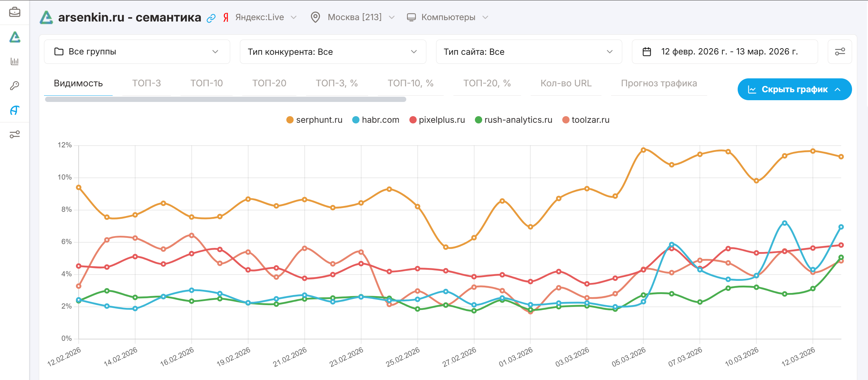Open the sliders settings icon in sidebar

15,134
